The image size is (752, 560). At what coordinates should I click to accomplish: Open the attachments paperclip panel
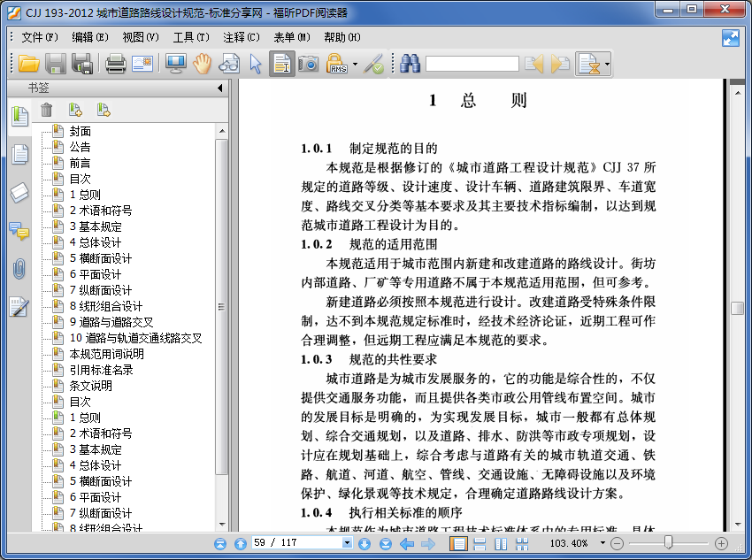[x=19, y=269]
